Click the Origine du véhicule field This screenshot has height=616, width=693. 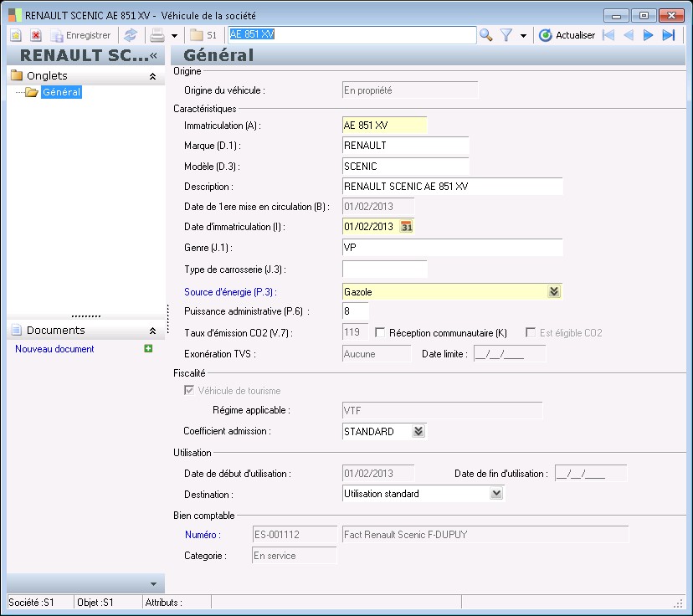coord(410,90)
